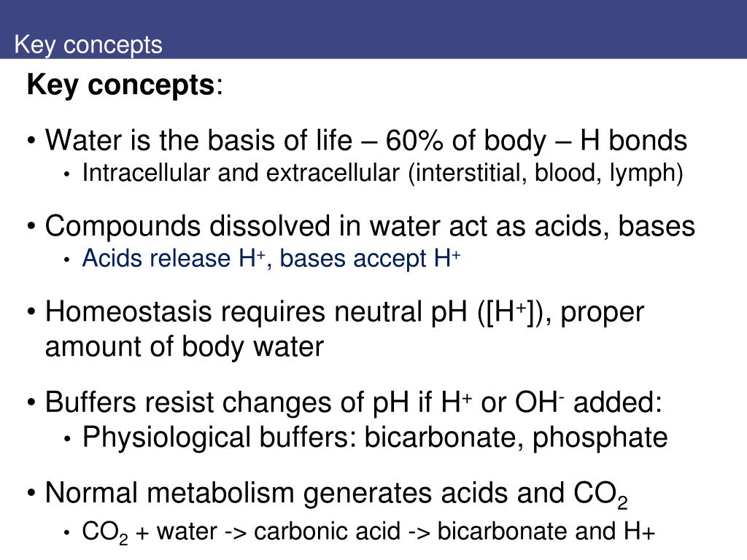Click the 'Homeostasis requires neutral pH' line

[x=344, y=312]
